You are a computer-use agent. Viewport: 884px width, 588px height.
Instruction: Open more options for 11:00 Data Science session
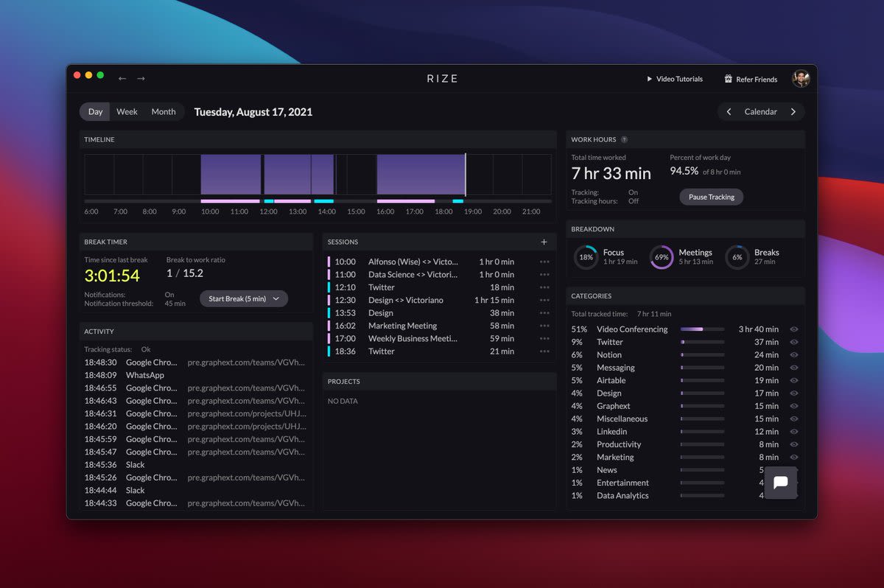pyautogui.click(x=544, y=275)
